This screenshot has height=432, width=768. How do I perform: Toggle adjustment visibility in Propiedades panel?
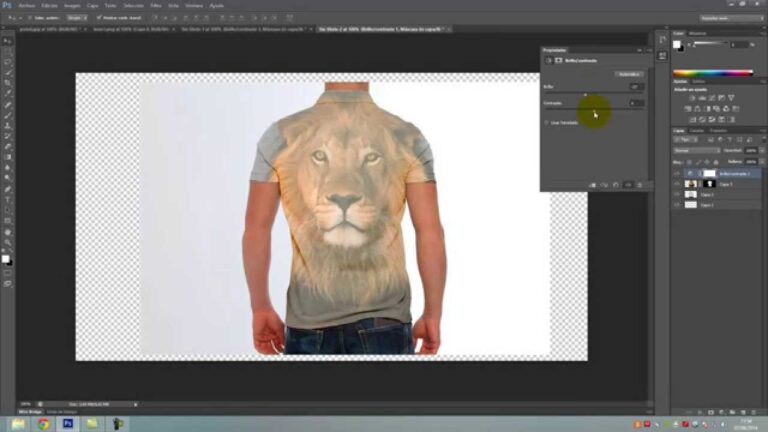(628, 185)
